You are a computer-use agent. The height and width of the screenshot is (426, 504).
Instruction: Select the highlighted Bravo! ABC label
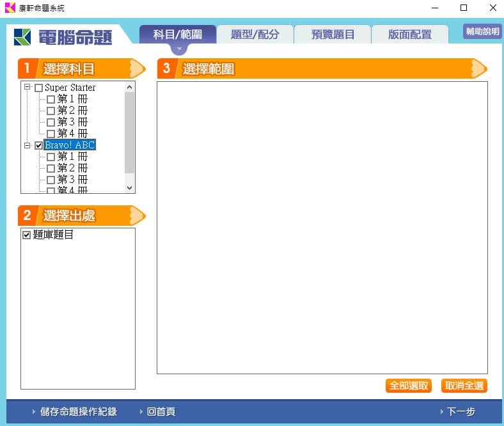tap(70, 145)
